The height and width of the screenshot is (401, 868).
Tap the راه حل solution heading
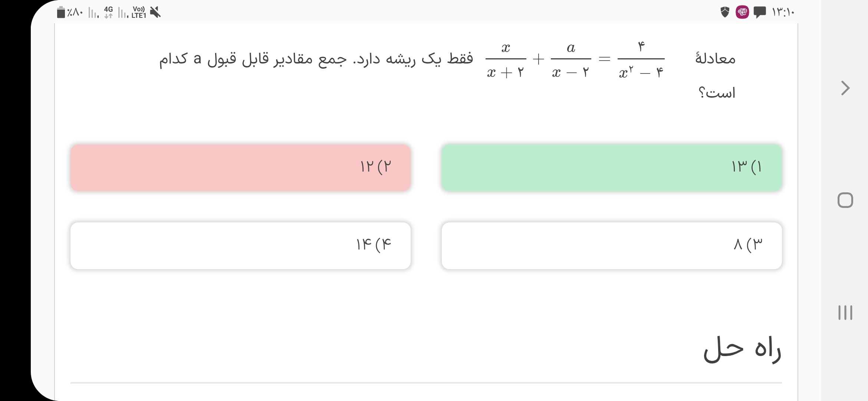[x=742, y=349]
